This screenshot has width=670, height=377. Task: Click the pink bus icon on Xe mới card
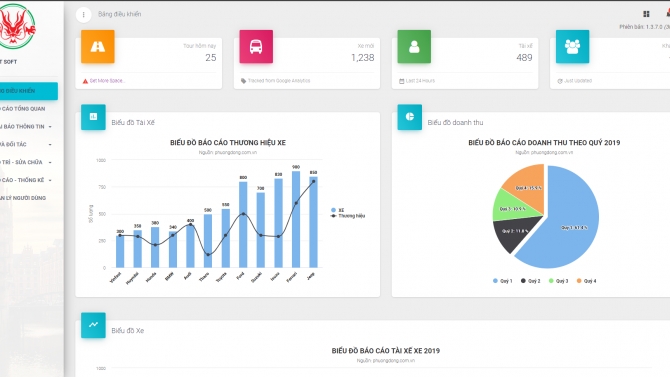(x=256, y=47)
